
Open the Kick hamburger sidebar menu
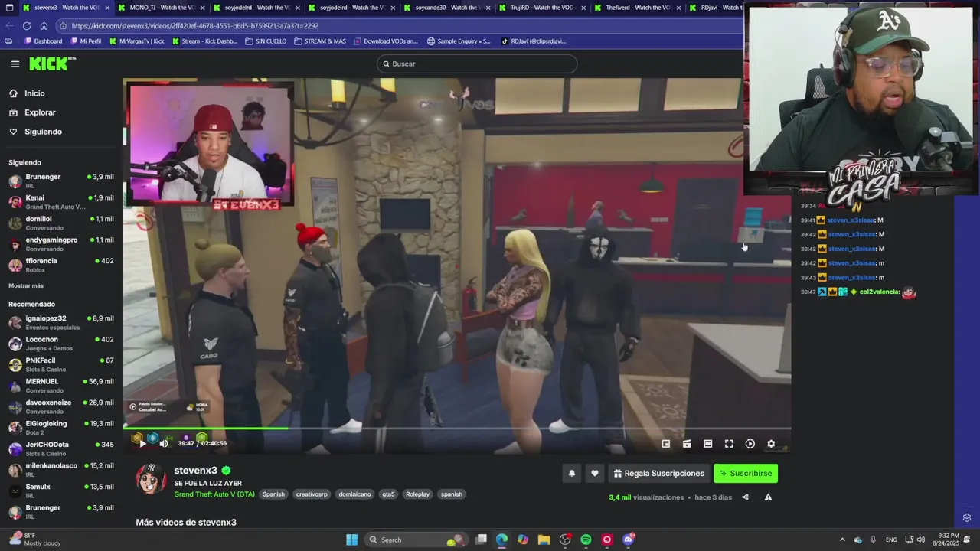(x=15, y=64)
